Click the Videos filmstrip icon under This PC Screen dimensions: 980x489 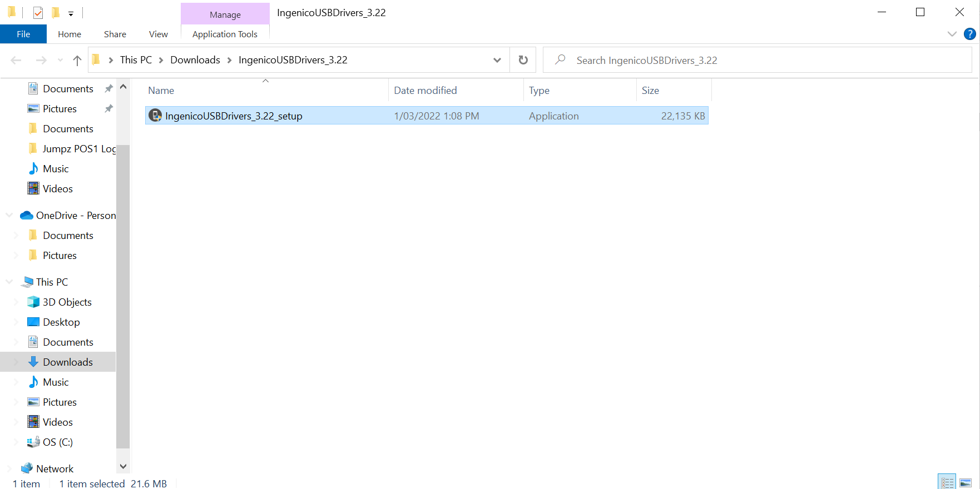[33, 422]
